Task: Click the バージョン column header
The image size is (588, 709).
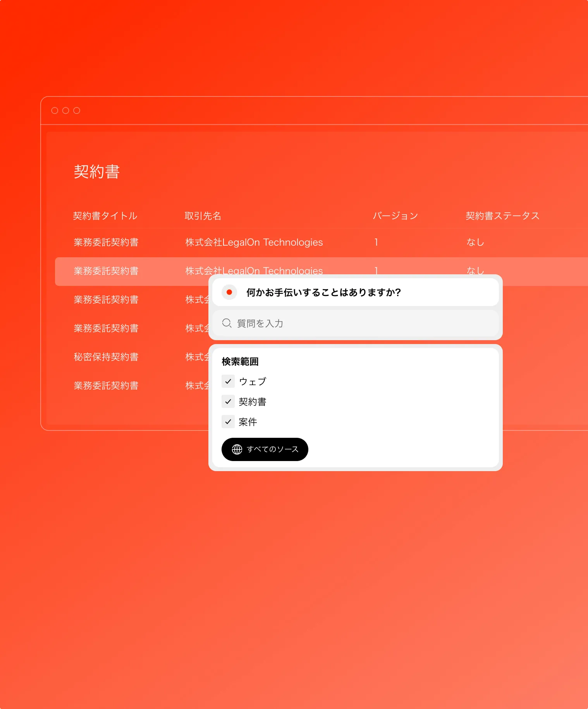Action: 395,216
